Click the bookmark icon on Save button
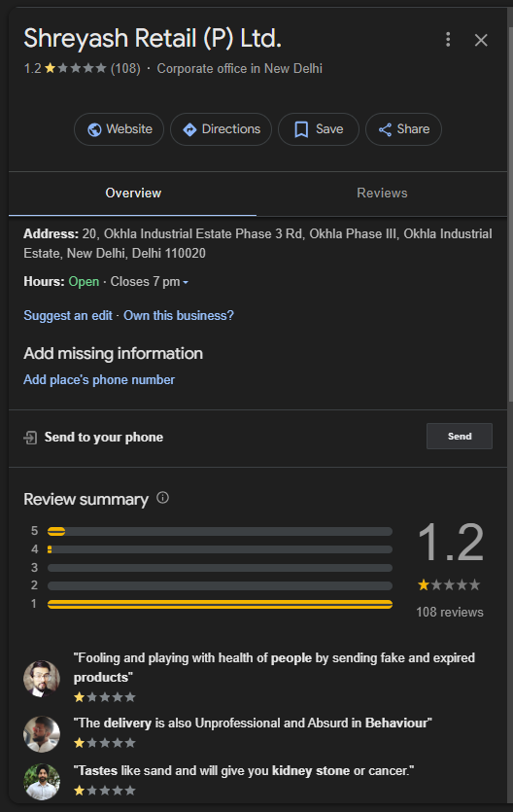This screenshot has width=513, height=812. 301,129
